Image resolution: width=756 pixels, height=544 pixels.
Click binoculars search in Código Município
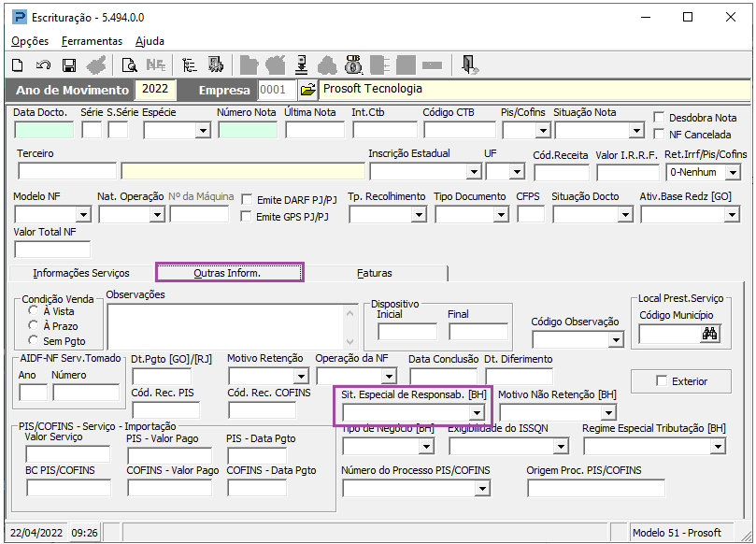point(709,334)
